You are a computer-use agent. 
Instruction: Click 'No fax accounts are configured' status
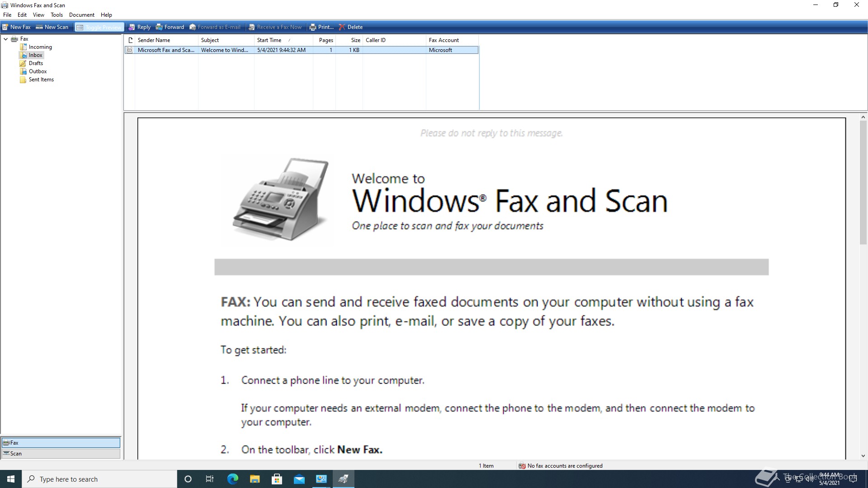click(561, 466)
